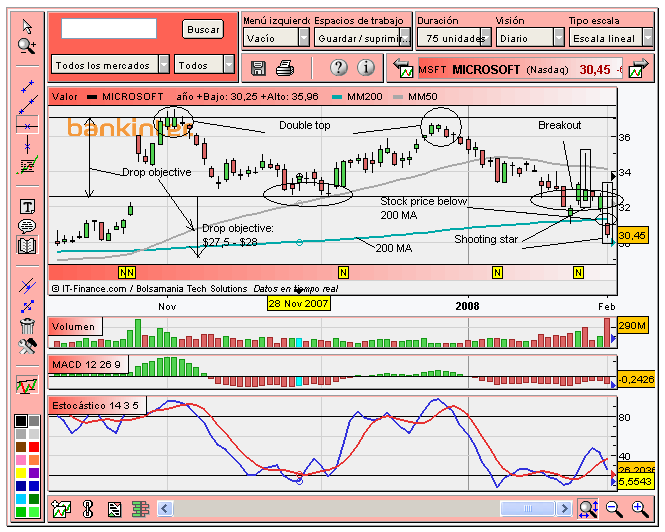Viewport: 665px width, 532px height.
Task: Select the horizontal line drawing tool
Action: [x=27, y=126]
